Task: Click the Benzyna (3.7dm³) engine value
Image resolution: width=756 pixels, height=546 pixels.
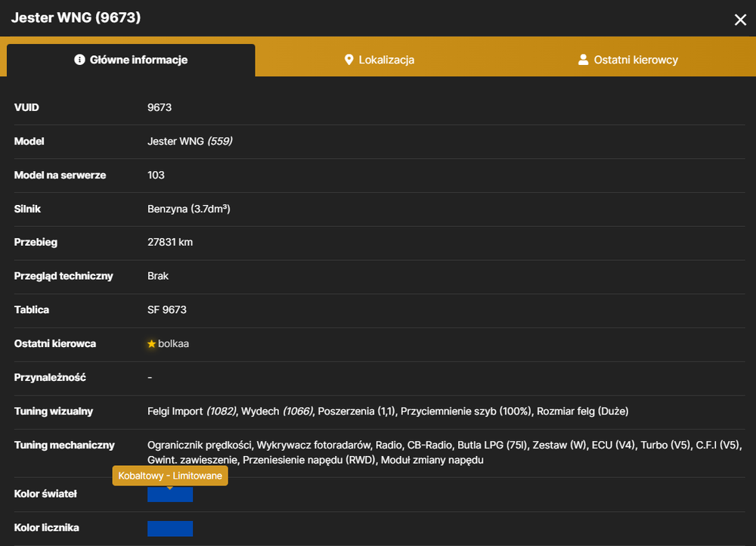Action: pos(189,209)
